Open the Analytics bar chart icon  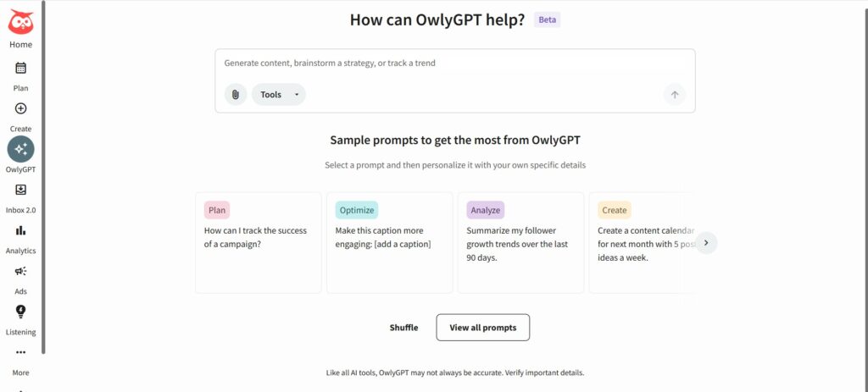[x=20, y=230]
